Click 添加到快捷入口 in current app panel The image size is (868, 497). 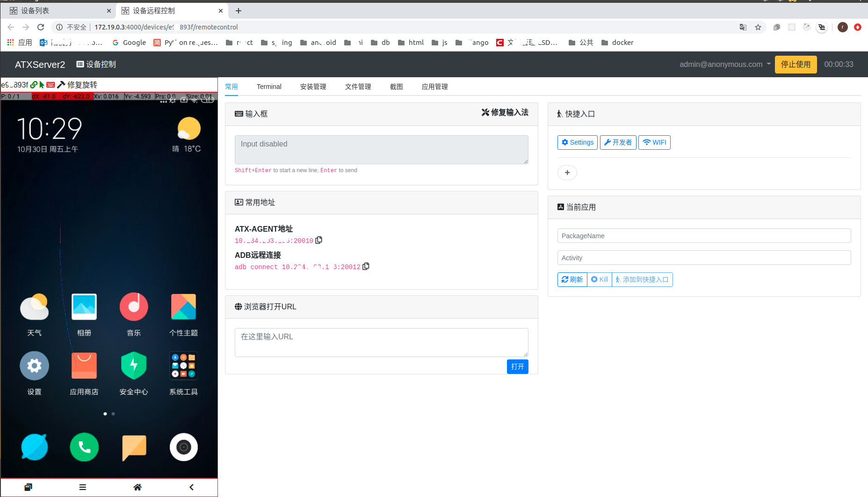coord(642,279)
